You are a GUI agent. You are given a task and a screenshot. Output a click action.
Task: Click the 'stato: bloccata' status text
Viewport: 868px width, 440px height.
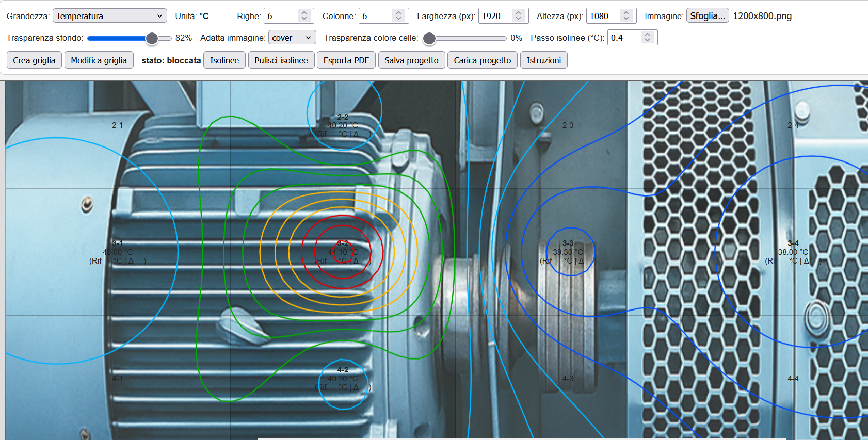(171, 60)
